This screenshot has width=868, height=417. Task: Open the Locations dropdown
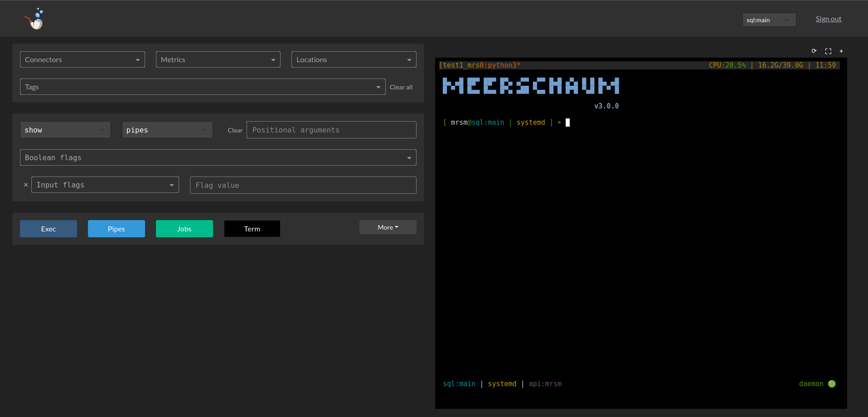354,59
